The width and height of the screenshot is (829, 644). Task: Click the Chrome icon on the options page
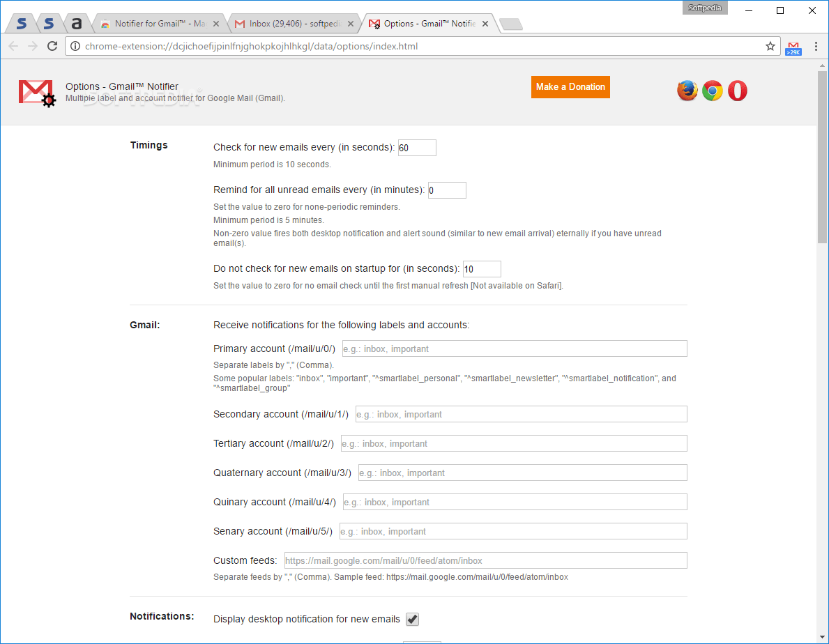[712, 90]
